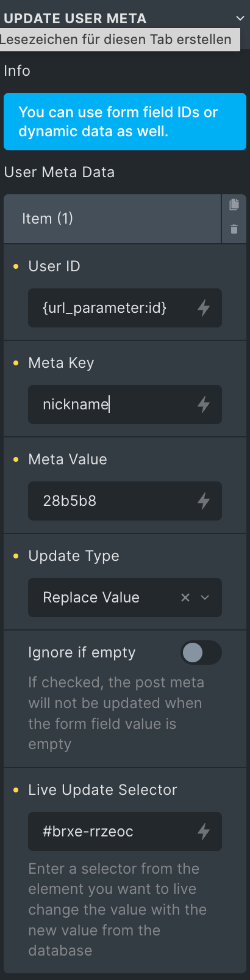
Task: Toggle the Ignore if empty switch
Action: tap(201, 653)
